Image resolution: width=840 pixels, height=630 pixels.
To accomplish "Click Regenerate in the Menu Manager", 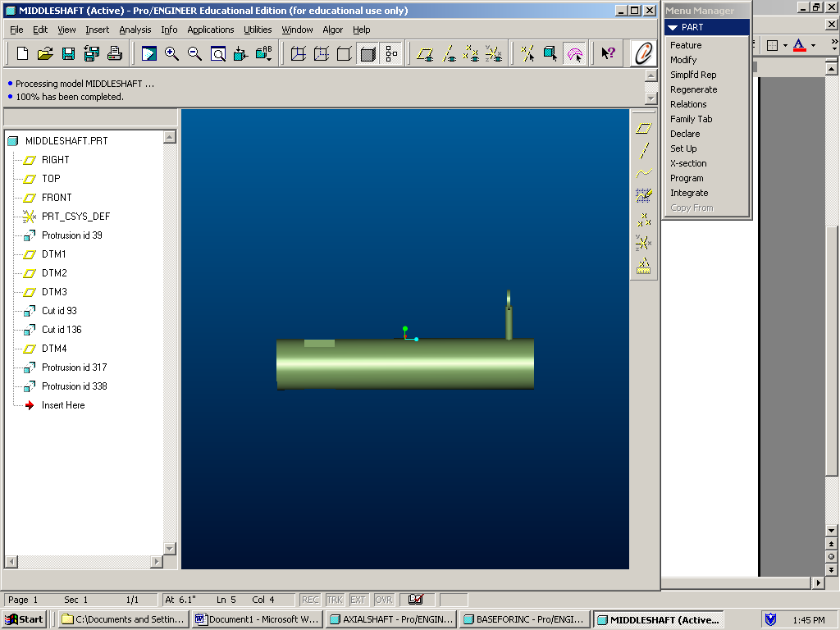I will [694, 89].
